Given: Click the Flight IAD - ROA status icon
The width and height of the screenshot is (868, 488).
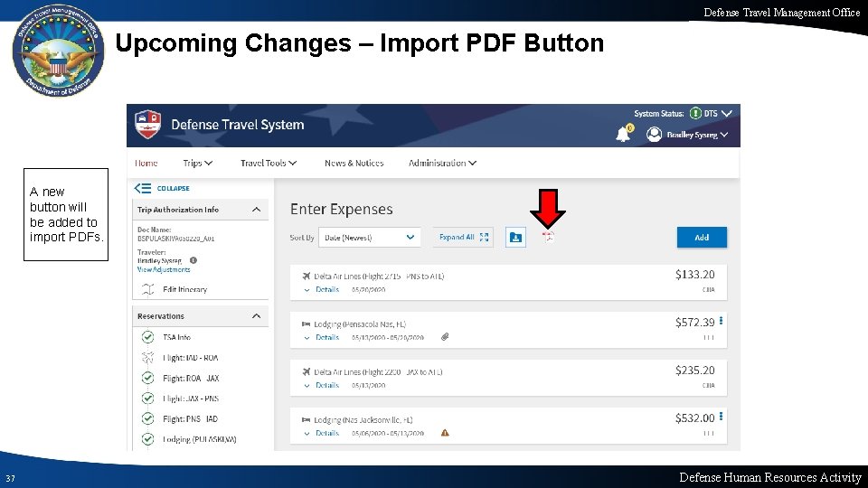Looking at the screenshot, I should (x=147, y=358).
